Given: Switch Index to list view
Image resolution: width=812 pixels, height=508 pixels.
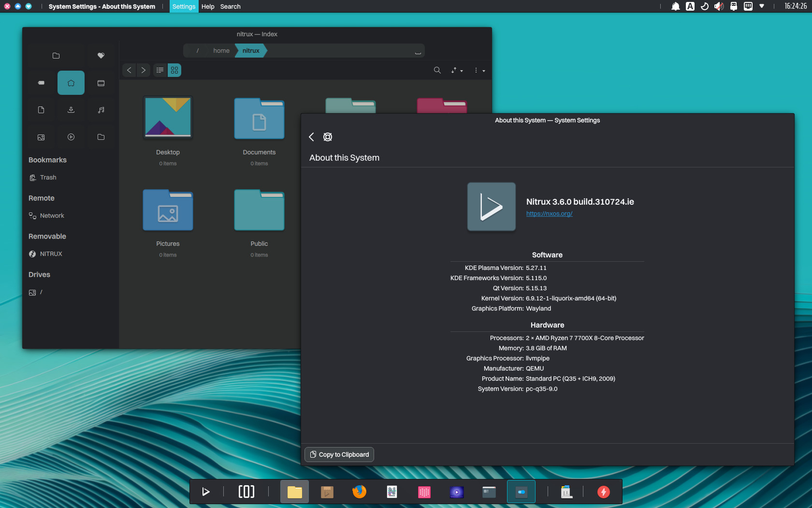Looking at the screenshot, I should [x=160, y=70].
